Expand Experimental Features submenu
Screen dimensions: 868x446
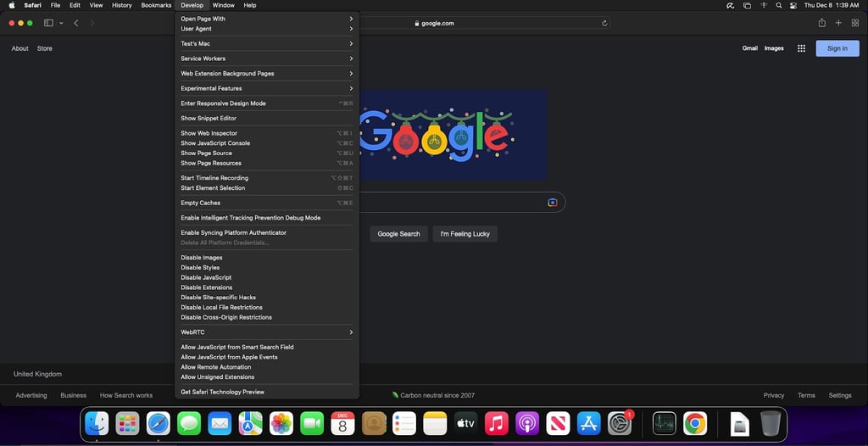267,88
